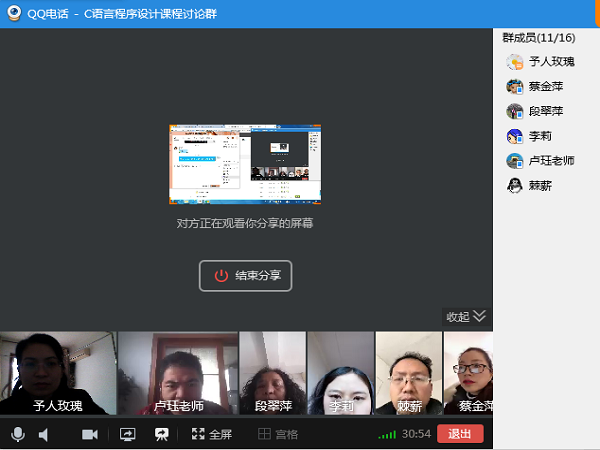This screenshot has width=600, height=450.
Task: Select 李莉 avatar in member list
Action: (x=515, y=136)
